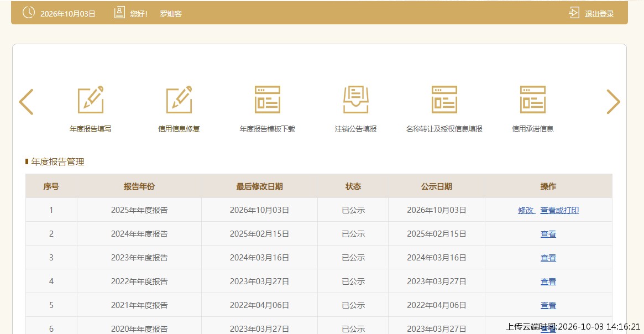
Task: Click the 最后修改日期 column header
Action: click(x=260, y=186)
